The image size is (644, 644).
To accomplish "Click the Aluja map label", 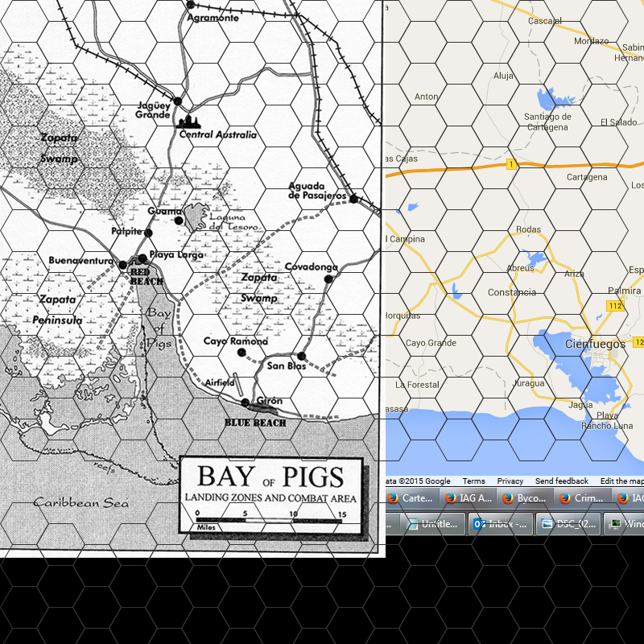I will pyautogui.click(x=504, y=76).
